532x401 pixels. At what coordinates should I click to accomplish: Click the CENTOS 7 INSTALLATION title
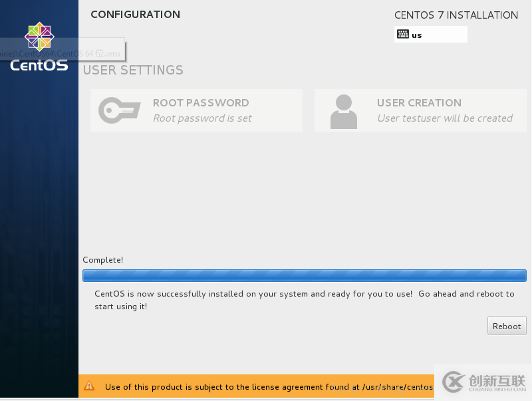tap(456, 15)
